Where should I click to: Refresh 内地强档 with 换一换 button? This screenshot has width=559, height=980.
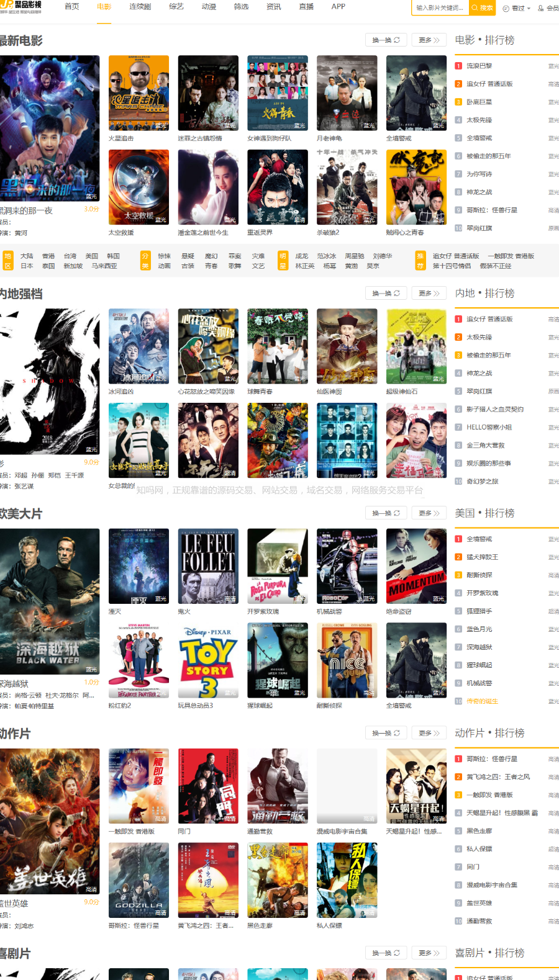tap(386, 294)
